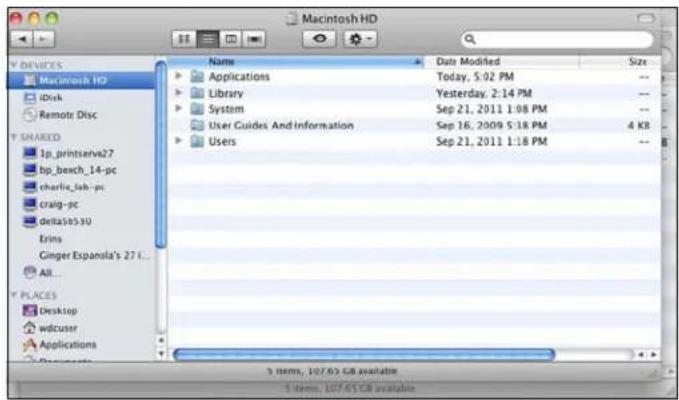Image resolution: width=679 pixels, height=400 pixels.
Task: Click the 4 KB size value
Action: tap(639, 126)
